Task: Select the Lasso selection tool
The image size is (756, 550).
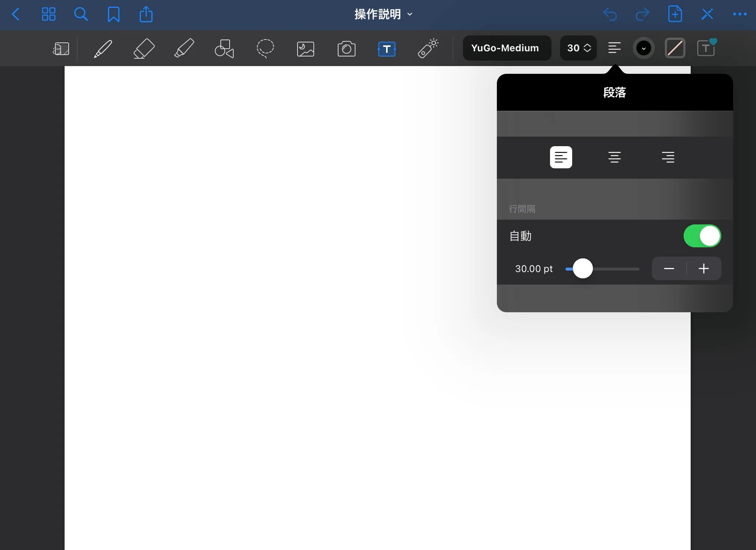Action: pyautogui.click(x=265, y=48)
